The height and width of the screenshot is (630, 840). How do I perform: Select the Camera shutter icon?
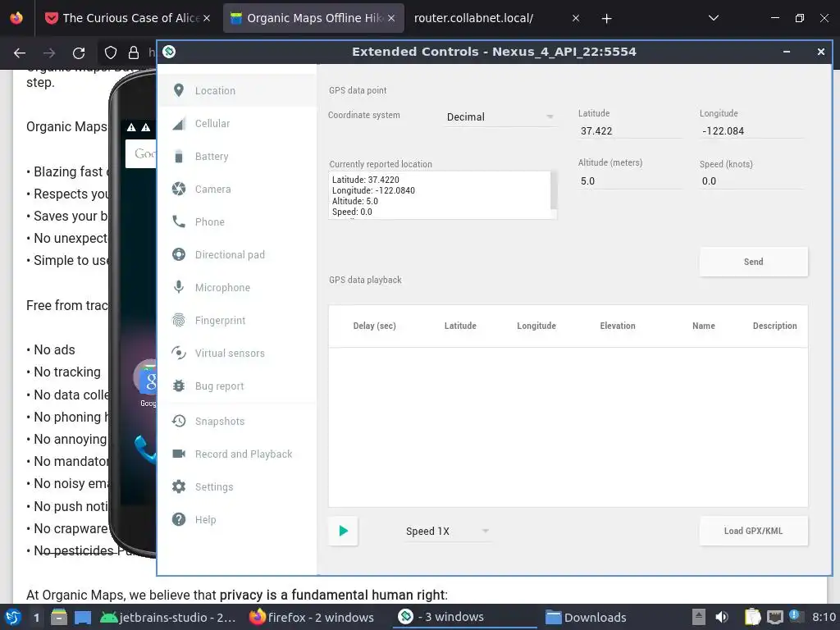tap(179, 189)
